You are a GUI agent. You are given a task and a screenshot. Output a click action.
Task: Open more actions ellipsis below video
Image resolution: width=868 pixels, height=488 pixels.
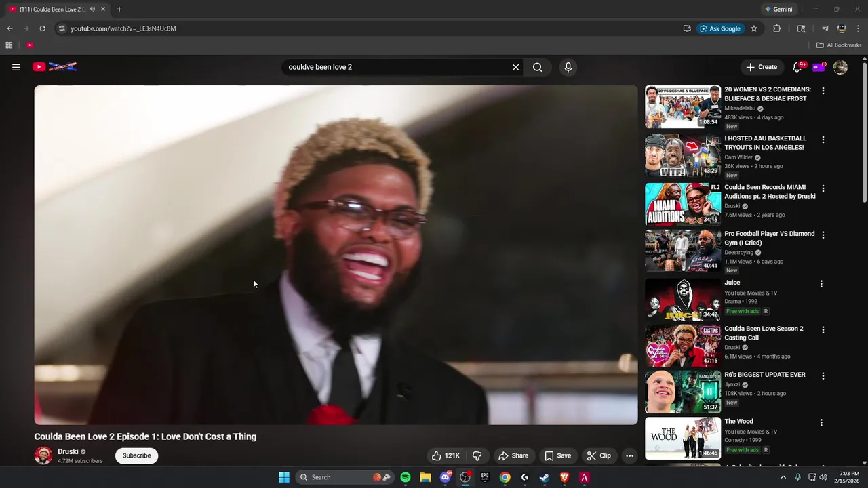click(x=629, y=455)
